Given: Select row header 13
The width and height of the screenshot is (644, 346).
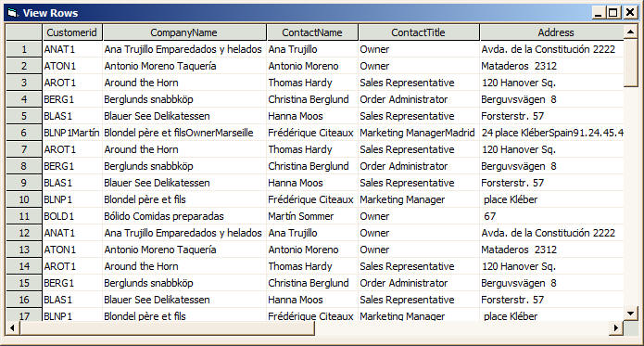Looking at the screenshot, I should pos(24,250).
